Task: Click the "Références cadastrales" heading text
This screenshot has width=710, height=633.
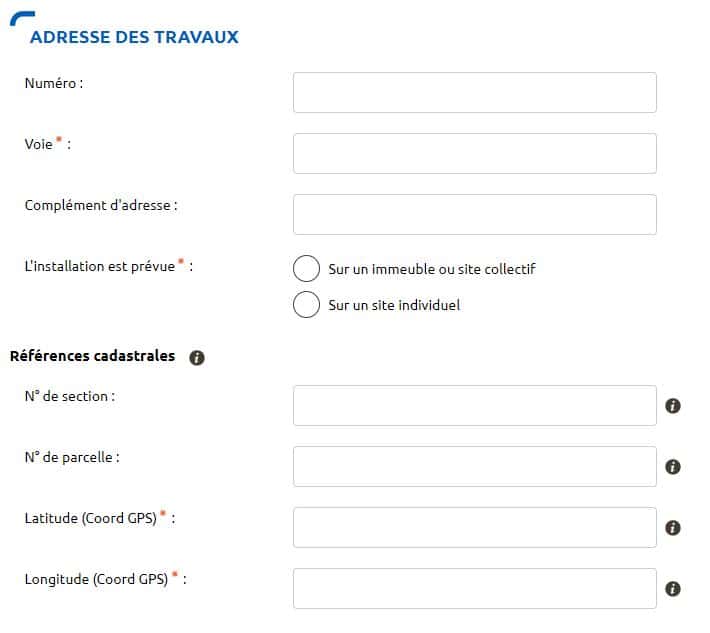Action: tap(92, 356)
